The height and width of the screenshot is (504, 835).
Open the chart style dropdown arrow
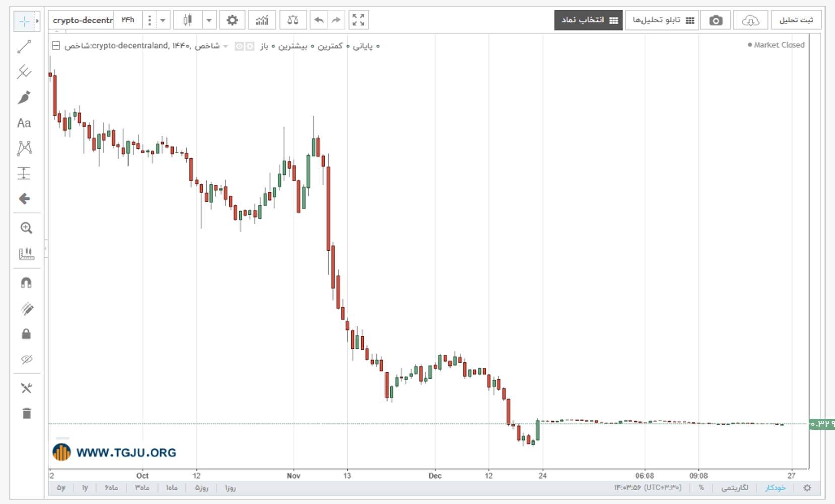point(209,20)
